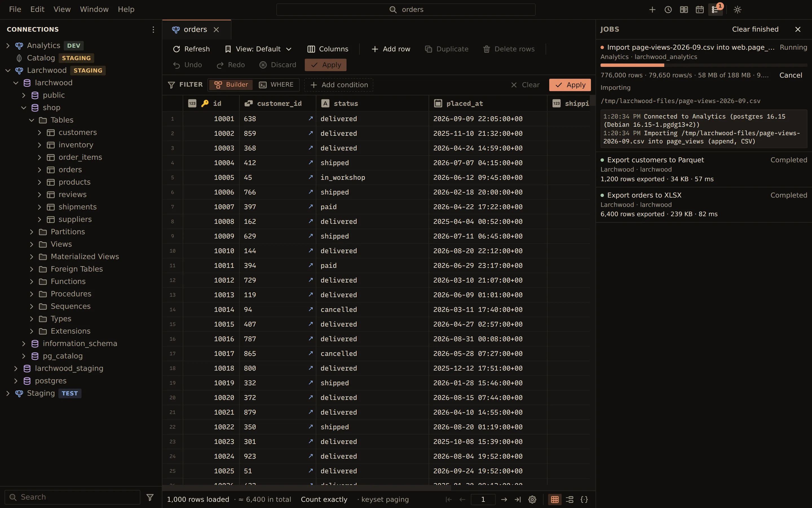Click the customer_id column header
The image size is (812, 508).
[x=277, y=104]
